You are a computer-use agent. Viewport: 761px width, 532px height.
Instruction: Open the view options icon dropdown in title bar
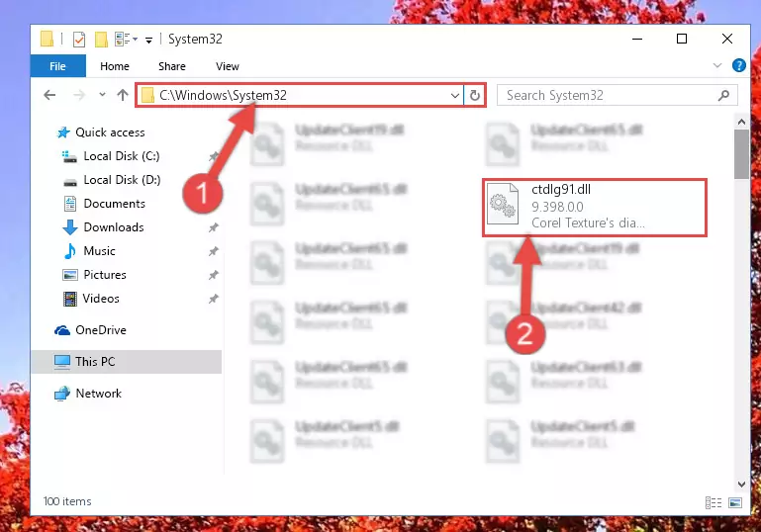[x=127, y=39]
